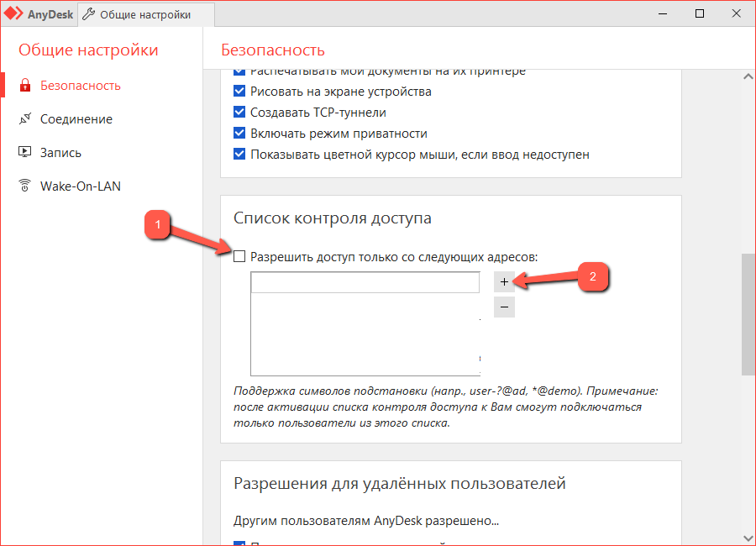Click the Соединение plug icon
Screen dimensions: 756x546
[25, 118]
